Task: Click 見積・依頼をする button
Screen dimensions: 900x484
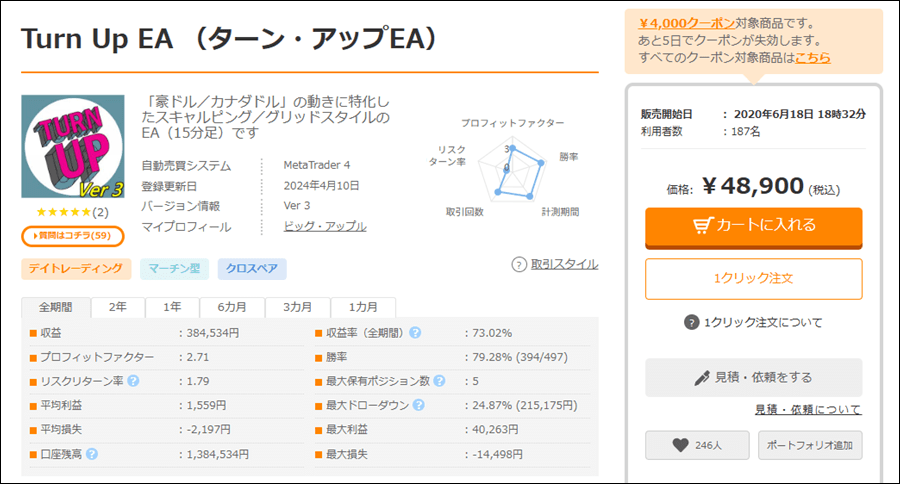Action: click(x=754, y=377)
